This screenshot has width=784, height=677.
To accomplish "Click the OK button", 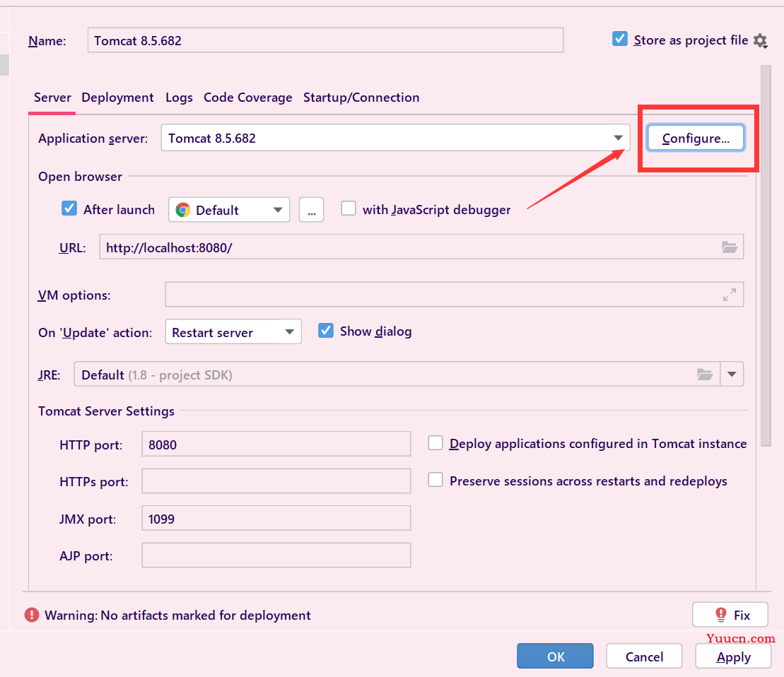I will coord(555,656).
